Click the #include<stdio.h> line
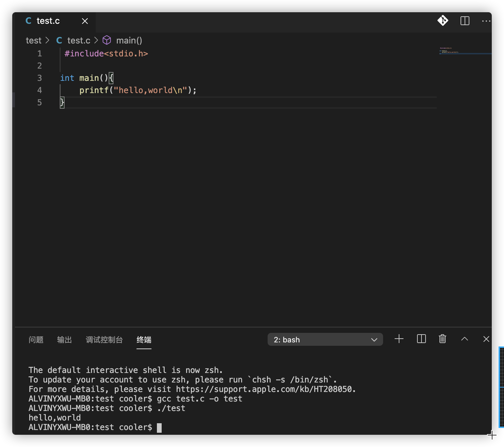 point(106,54)
